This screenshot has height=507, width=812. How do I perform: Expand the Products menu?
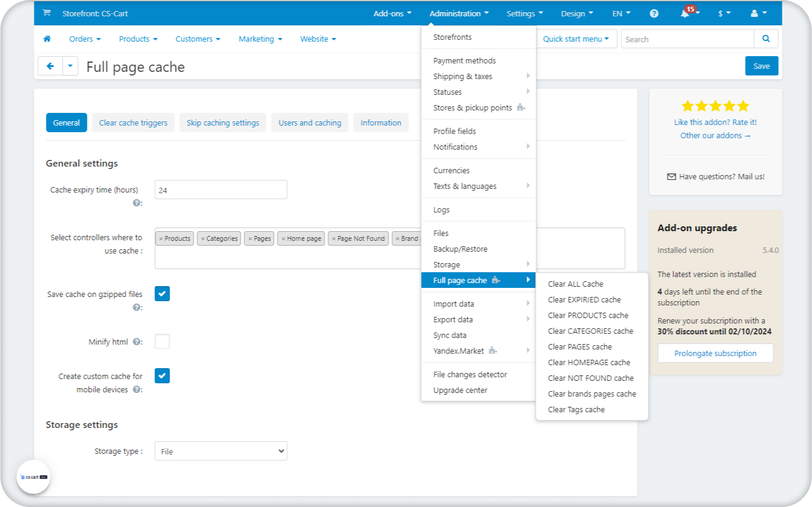[x=138, y=39]
